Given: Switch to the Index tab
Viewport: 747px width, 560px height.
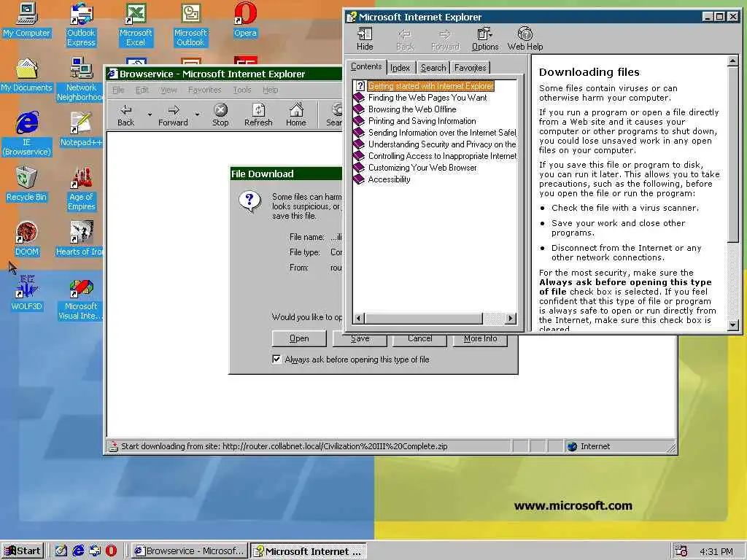Looking at the screenshot, I should (x=400, y=68).
